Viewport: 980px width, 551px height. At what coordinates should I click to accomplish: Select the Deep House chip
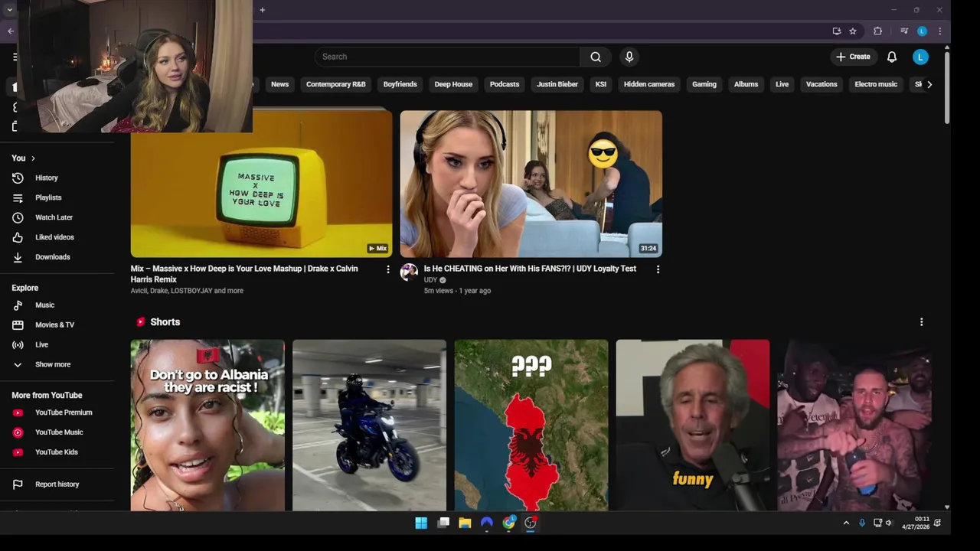tap(453, 84)
